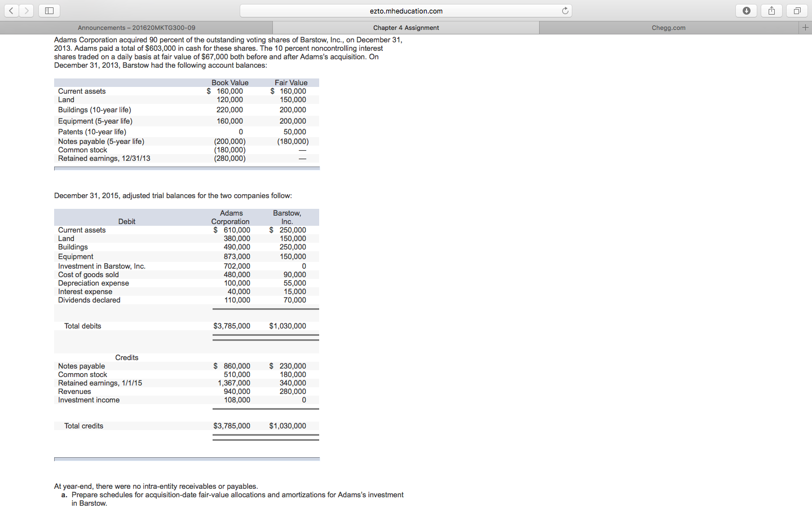Switch to the Chegg.com tab

pos(668,27)
